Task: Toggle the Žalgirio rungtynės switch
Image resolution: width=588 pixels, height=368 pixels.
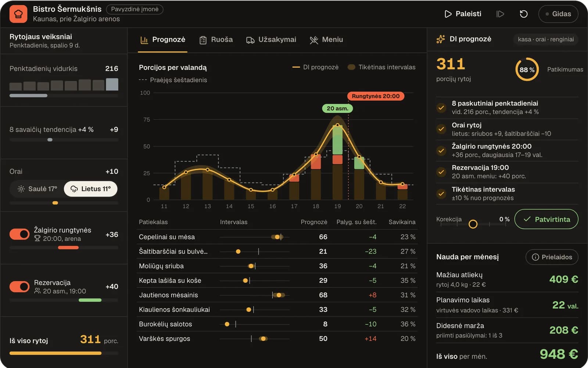Action: click(x=19, y=234)
